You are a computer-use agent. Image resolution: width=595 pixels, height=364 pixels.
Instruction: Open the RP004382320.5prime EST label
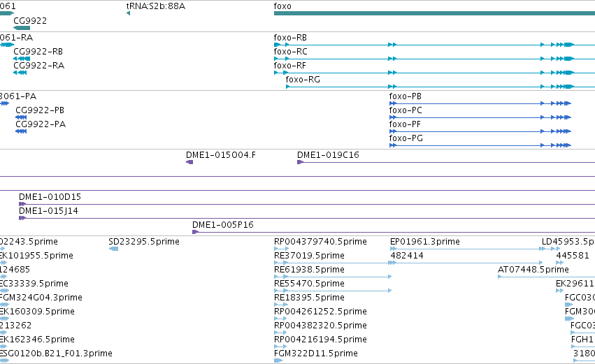point(320,326)
